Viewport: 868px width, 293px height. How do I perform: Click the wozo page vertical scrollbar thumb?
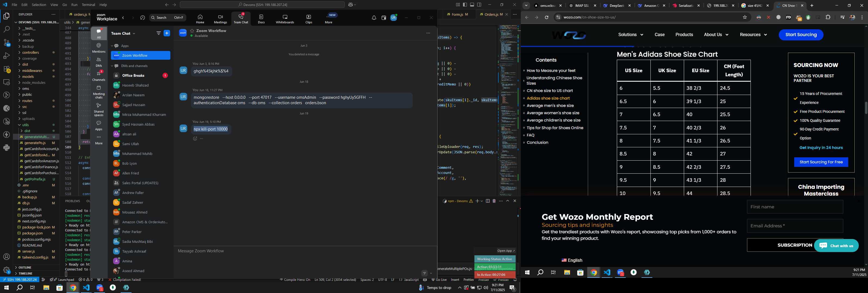pyautogui.click(x=866, y=108)
